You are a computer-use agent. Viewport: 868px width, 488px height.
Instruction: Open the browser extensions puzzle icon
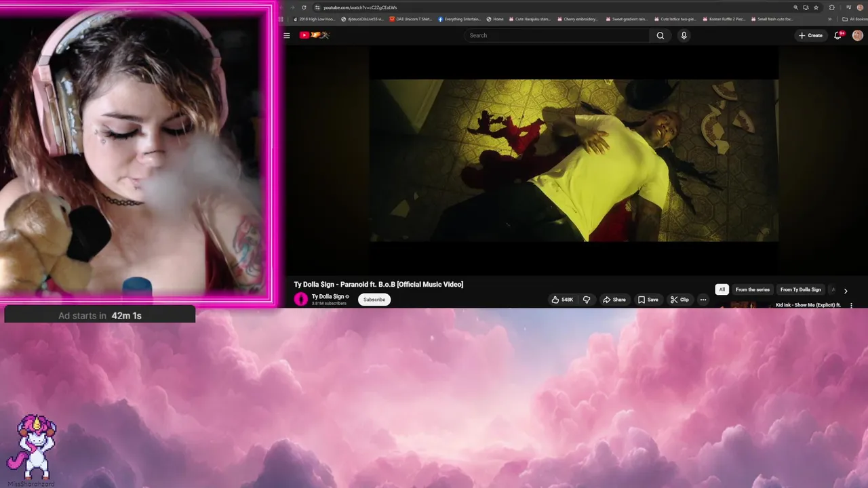point(832,7)
